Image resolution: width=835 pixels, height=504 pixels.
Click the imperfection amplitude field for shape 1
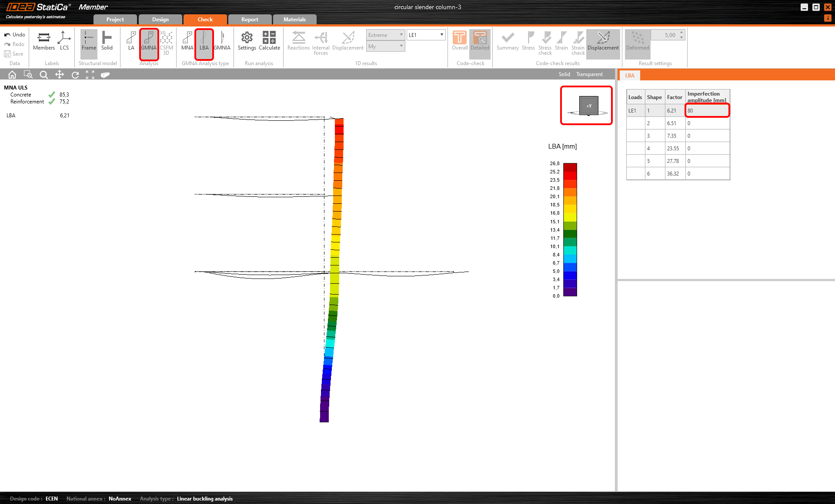(x=707, y=110)
